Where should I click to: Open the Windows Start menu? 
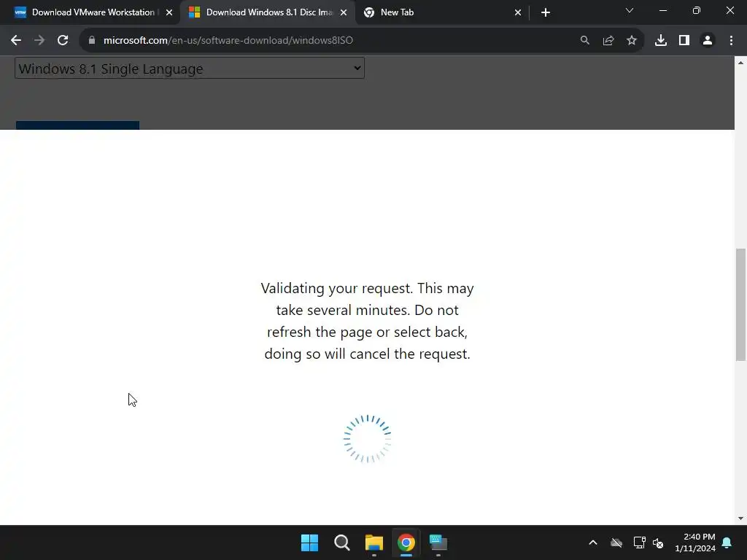(309, 542)
